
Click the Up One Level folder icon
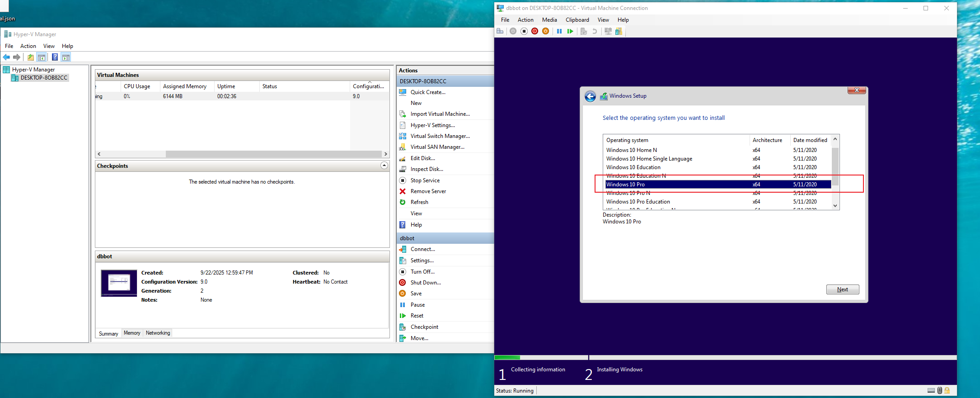click(31, 57)
